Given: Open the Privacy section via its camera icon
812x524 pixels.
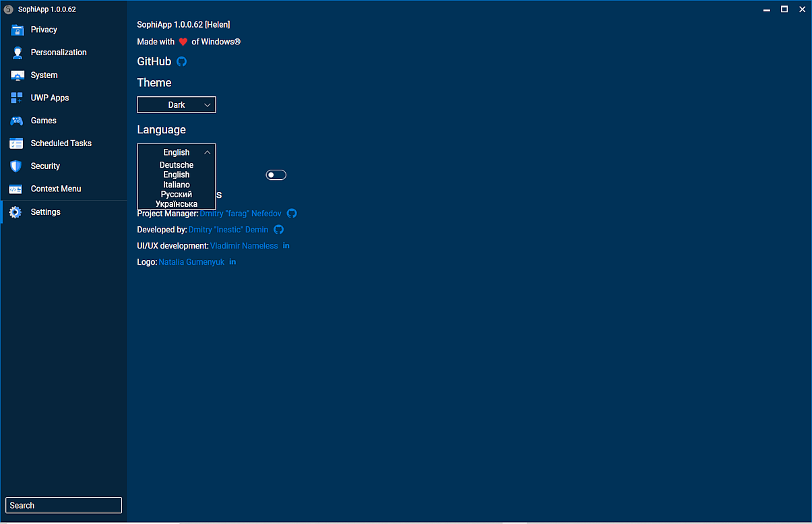Looking at the screenshot, I should (17, 30).
